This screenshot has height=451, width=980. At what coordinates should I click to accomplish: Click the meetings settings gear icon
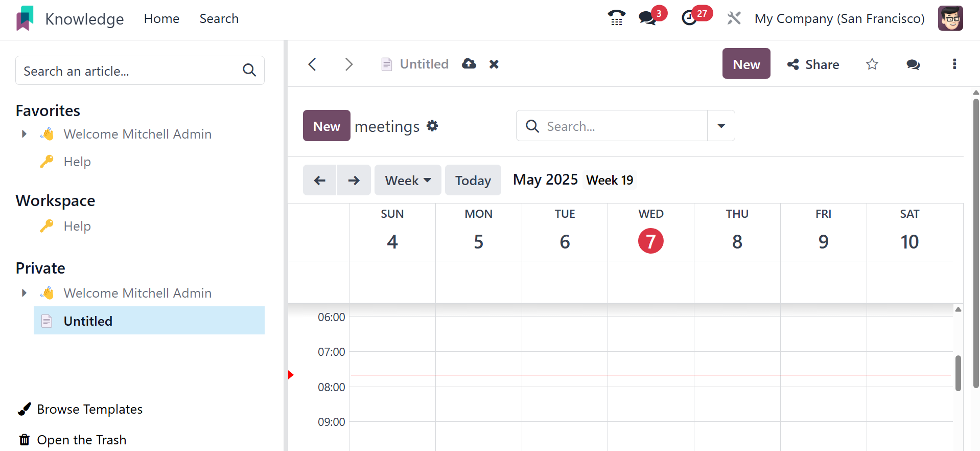(432, 126)
